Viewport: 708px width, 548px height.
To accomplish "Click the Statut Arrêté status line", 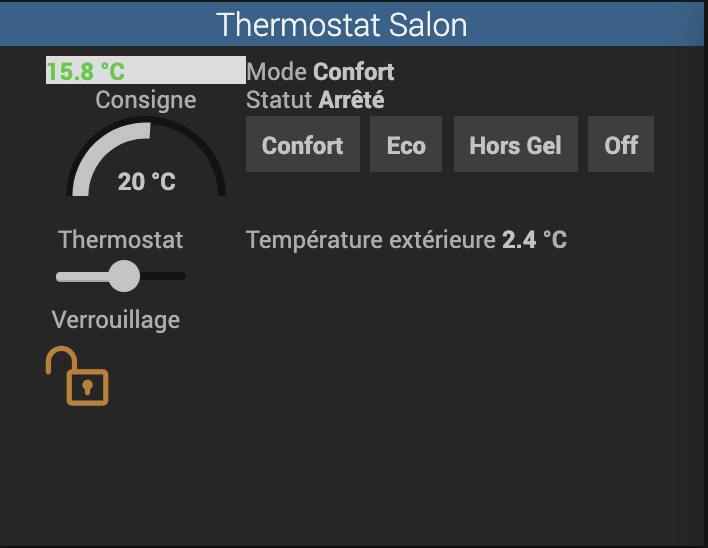I will coord(315,100).
